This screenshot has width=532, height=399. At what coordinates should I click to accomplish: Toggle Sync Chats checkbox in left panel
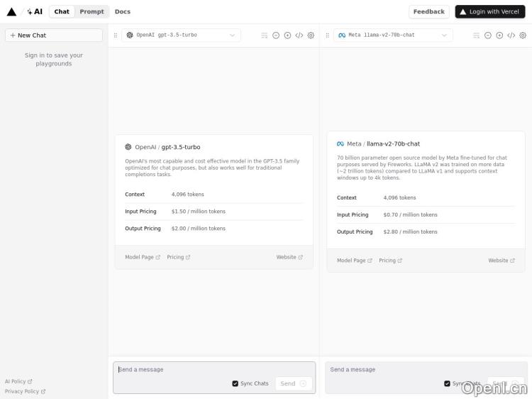[x=235, y=383]
